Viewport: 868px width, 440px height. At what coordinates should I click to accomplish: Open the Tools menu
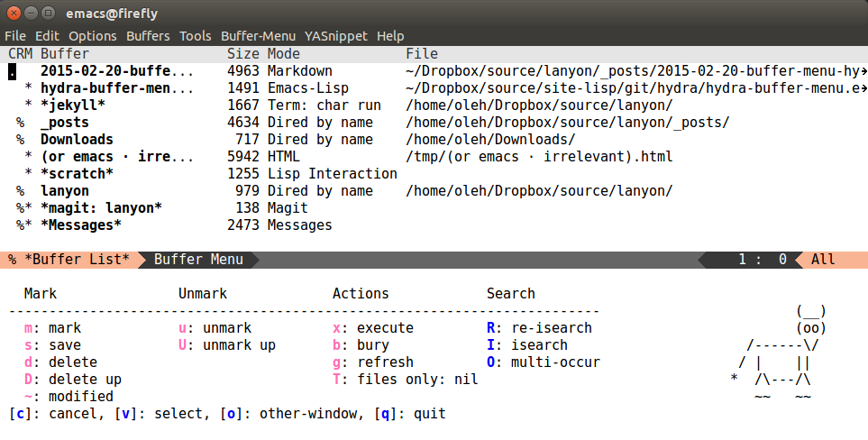[195, 36]
